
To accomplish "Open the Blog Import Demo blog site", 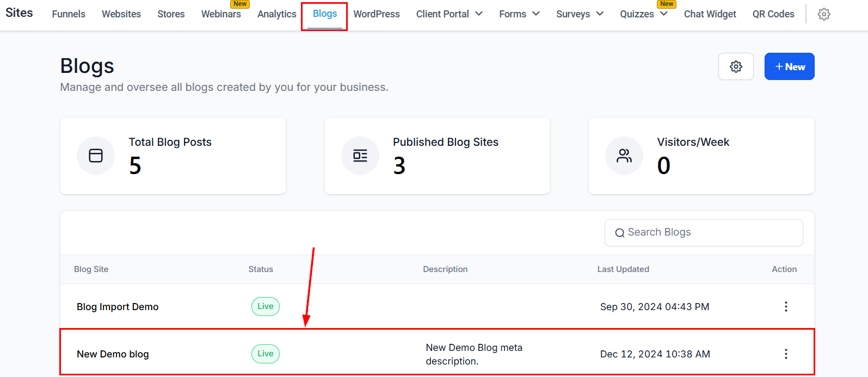I will click(x=118, y=307).
